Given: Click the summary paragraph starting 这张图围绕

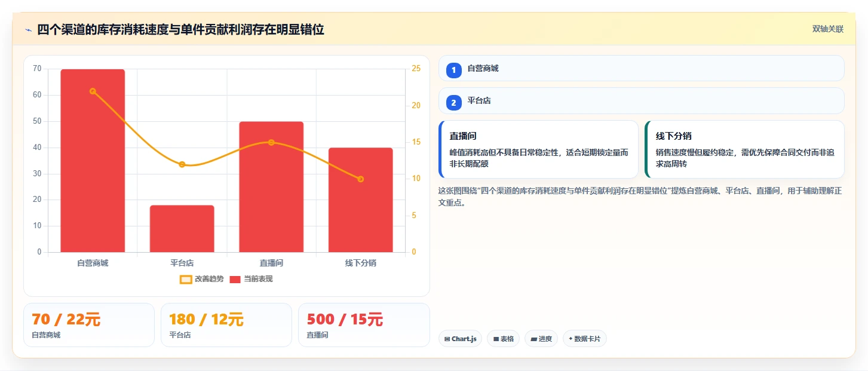Looking at the screenshot, I should pyautogui.click(x=640, y=197).
